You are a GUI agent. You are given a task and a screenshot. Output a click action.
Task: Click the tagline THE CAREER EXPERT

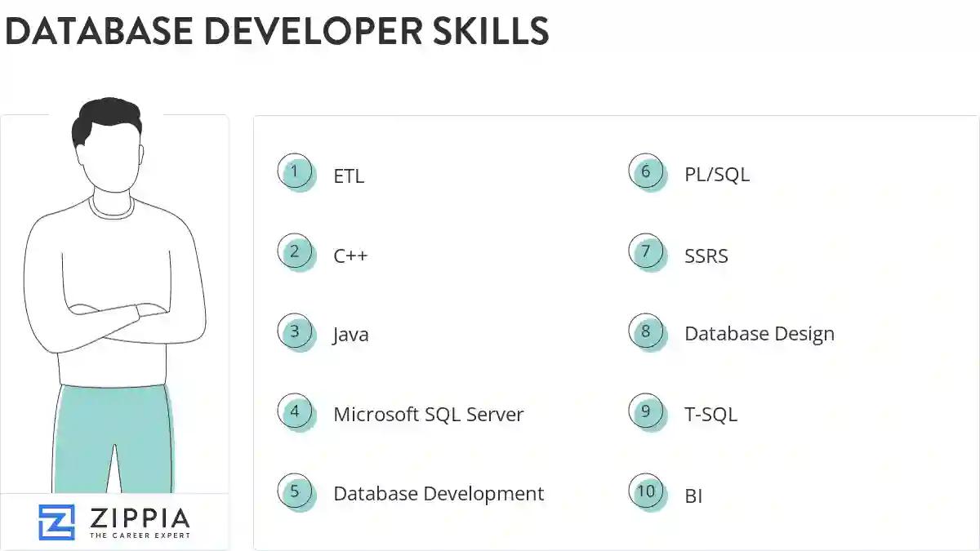pyautogui.click(x=139, y=534)
